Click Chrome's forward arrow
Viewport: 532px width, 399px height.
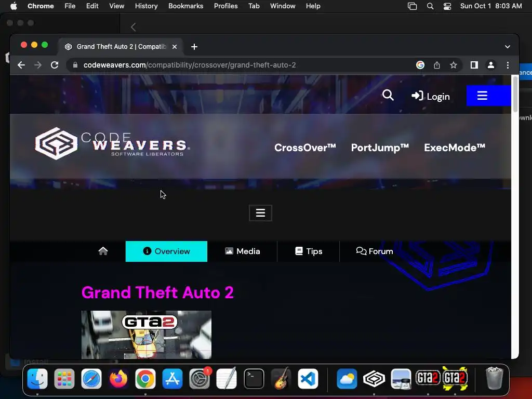tap(38, 65)
